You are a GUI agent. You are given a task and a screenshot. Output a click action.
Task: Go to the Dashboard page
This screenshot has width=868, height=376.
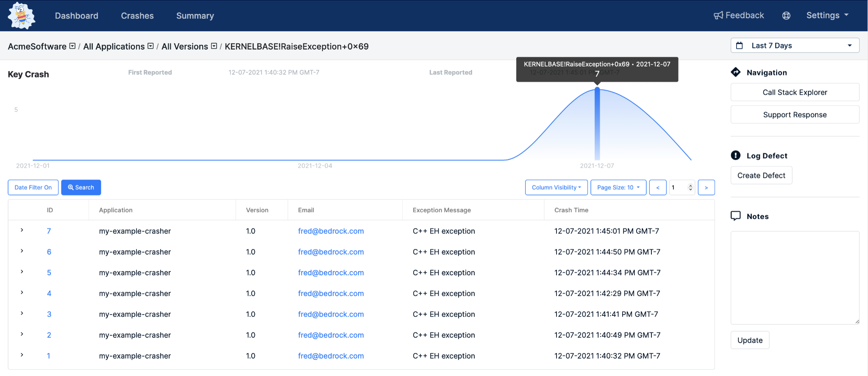pos(77,16)
